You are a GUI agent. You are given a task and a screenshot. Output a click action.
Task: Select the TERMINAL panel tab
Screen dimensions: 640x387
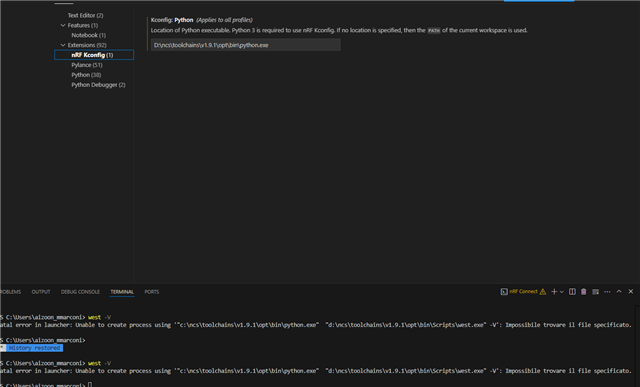tap(122, 292)
